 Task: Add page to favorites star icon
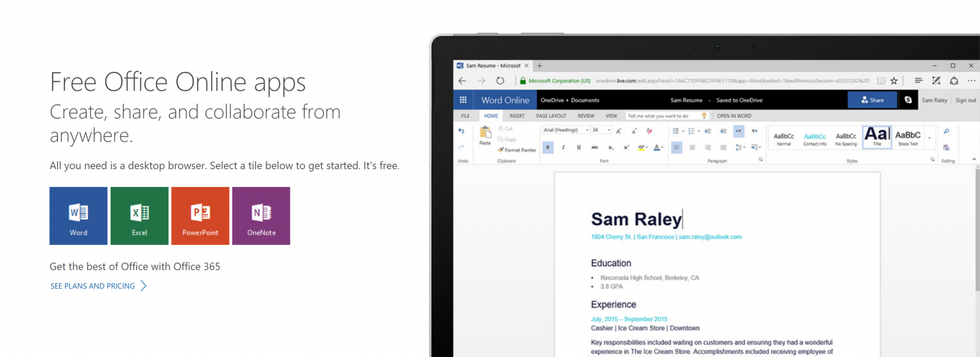(x=894, y=81)
